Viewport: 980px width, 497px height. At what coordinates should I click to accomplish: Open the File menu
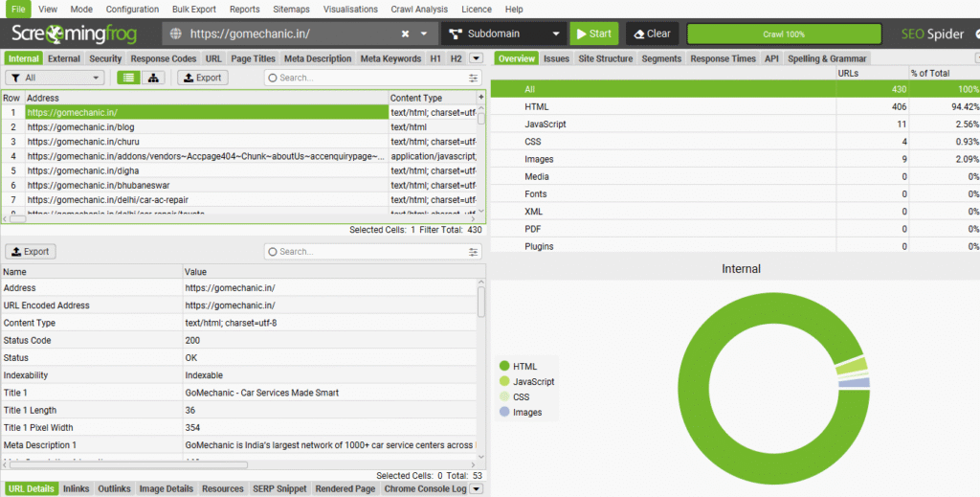click(18, 9)
